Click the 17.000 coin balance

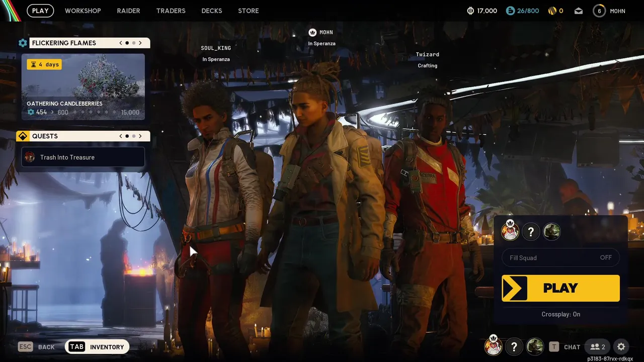tap(487, 11)
